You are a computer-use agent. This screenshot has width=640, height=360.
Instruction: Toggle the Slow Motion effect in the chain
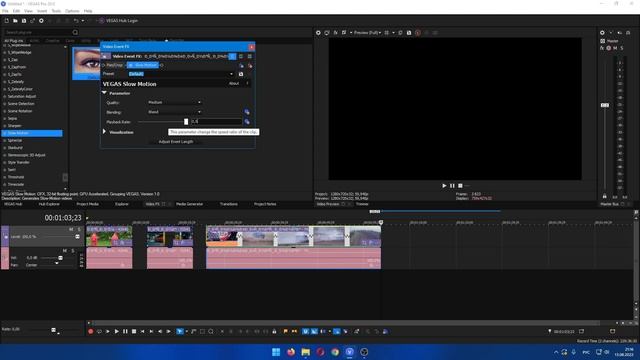(131, 65)
